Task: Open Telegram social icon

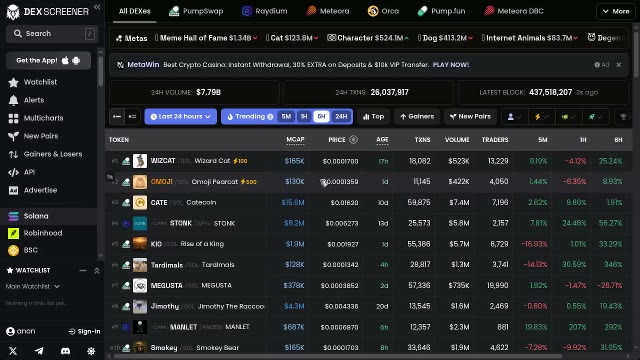Action: click(x=39, y=351)
